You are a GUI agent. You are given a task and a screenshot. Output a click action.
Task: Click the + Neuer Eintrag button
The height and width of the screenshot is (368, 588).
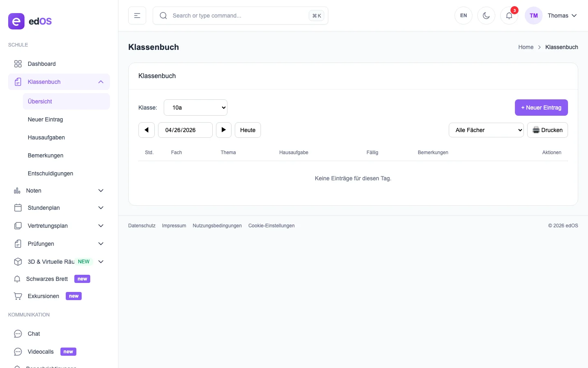click(541, 108)
